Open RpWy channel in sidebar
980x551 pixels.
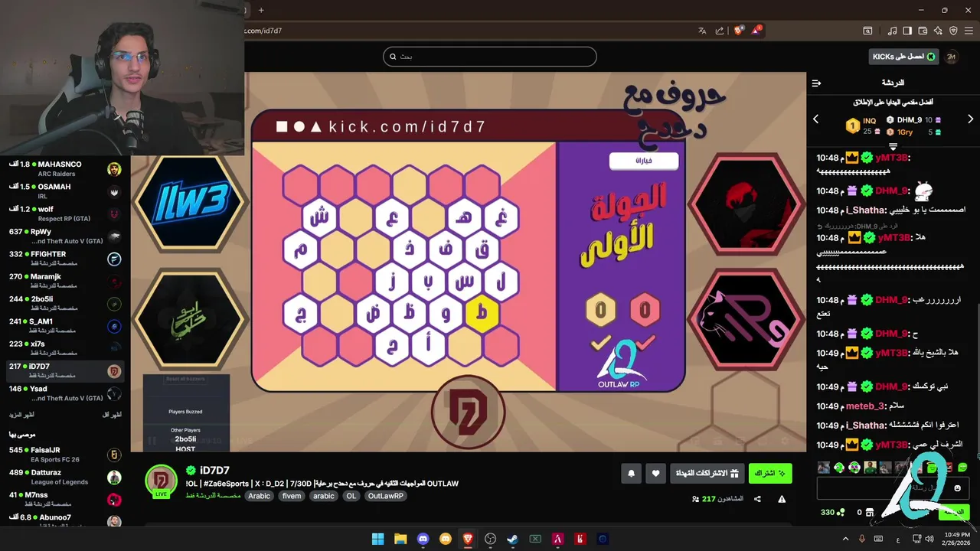pos(65,236)
